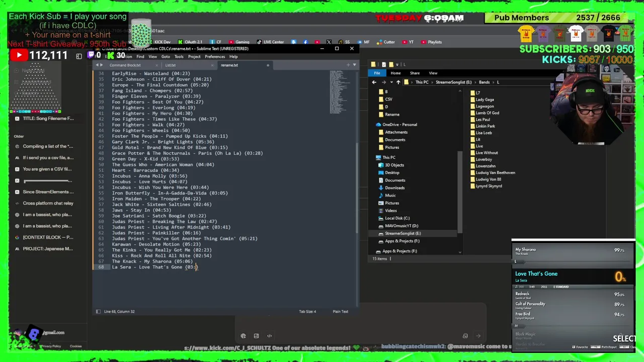Switch to the List.txt tab
Screen dimensions: 644x362
(171, 65)
